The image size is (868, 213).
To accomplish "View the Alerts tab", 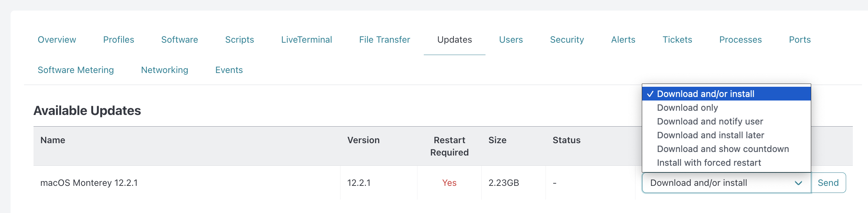I will pos(623,40).
